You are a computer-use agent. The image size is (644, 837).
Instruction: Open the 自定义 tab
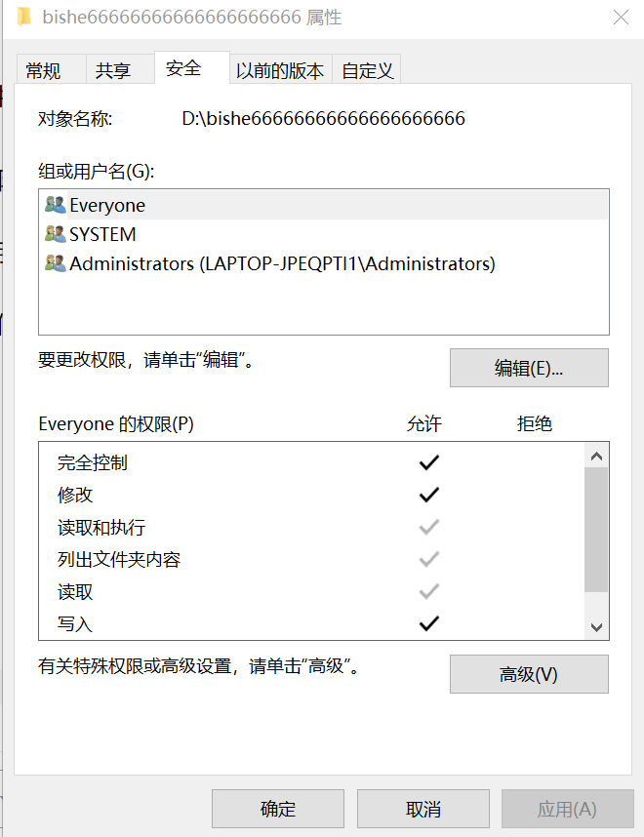pos(367,69)
